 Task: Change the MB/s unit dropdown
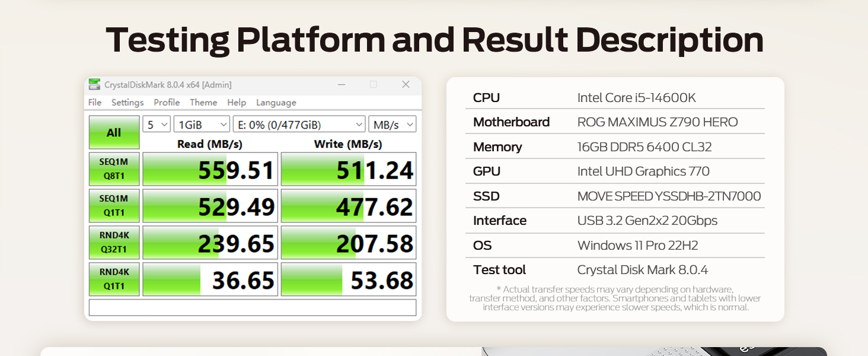(x=392, y=125)
